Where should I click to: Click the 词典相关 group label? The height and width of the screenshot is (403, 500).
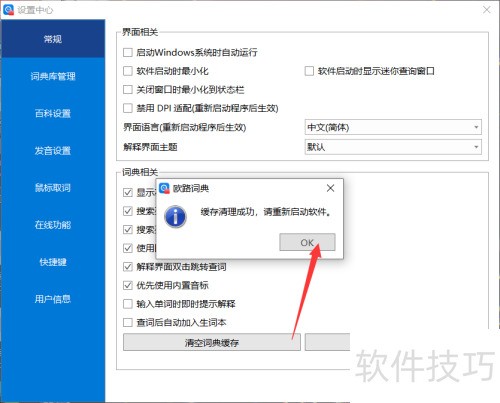click(x=140, y=172)
